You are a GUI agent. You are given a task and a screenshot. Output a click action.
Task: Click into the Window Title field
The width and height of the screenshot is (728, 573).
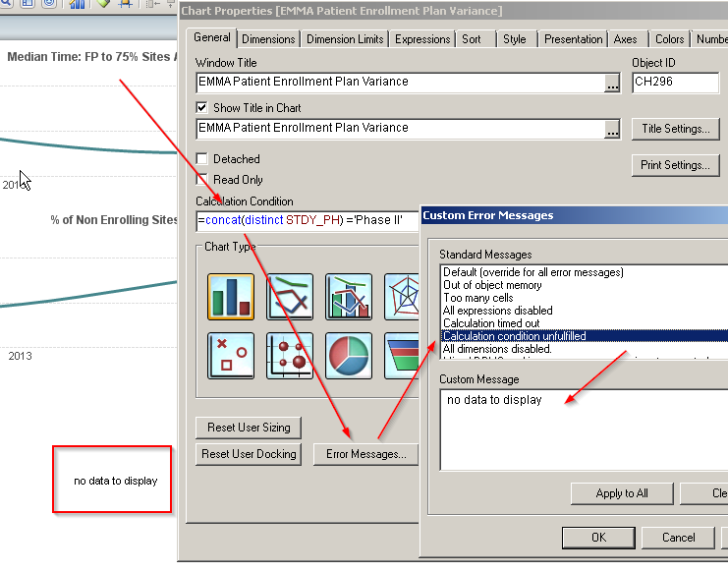[x=401, y=83]
